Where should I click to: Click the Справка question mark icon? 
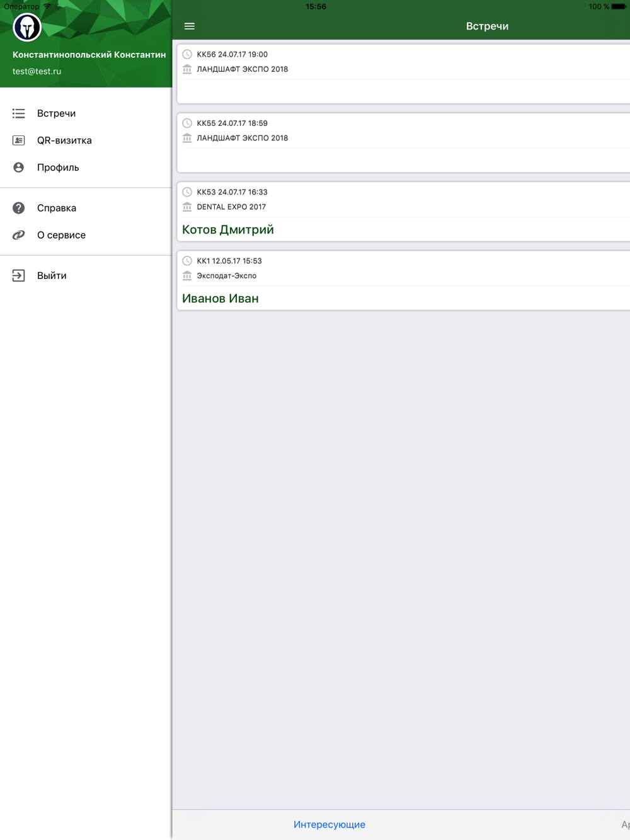coord(19,208)
